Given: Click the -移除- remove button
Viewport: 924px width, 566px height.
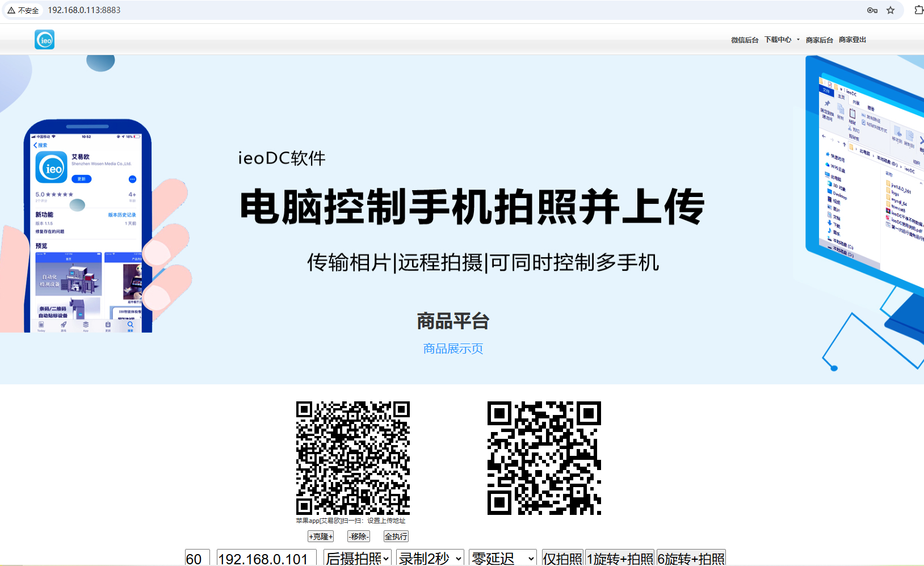Looking at the screenshot, I should tap(359, 536).
